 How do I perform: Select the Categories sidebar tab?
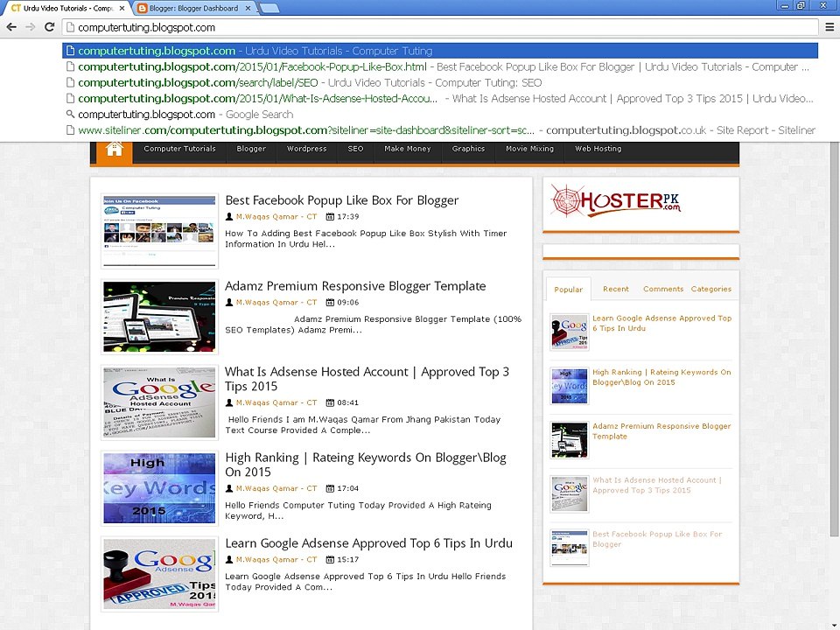pyautogui.click(x=710, y=289)
